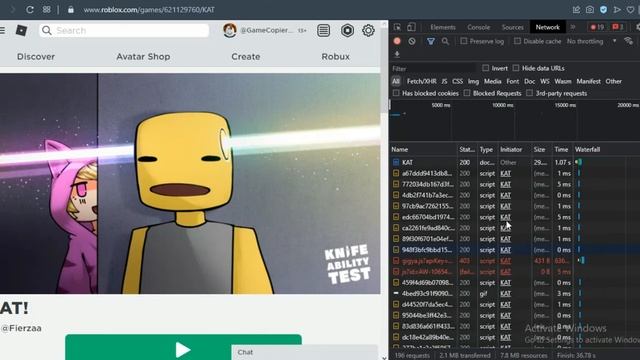Stop recording the network log
This screenshot has height=360, width=640.
coord(397,41)
